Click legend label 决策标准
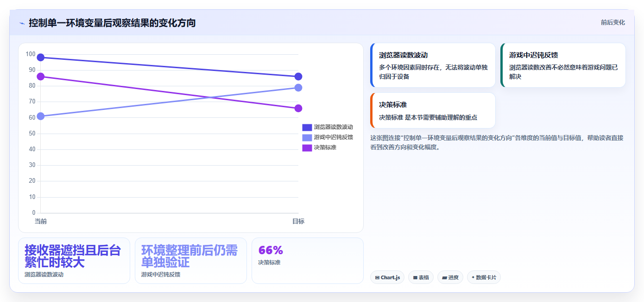 (325, 148)
